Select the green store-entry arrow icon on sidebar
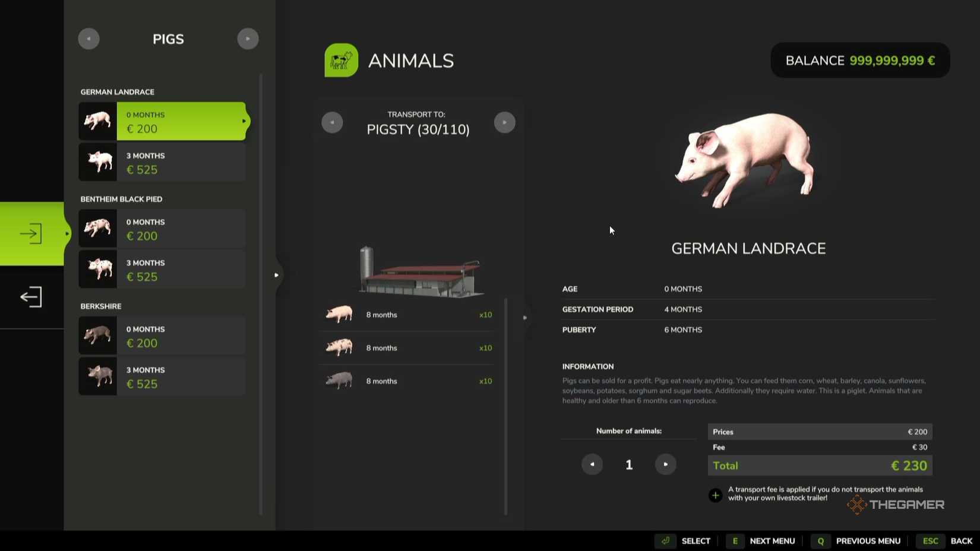This screenshot has height=551, width=980. (31, 233)
